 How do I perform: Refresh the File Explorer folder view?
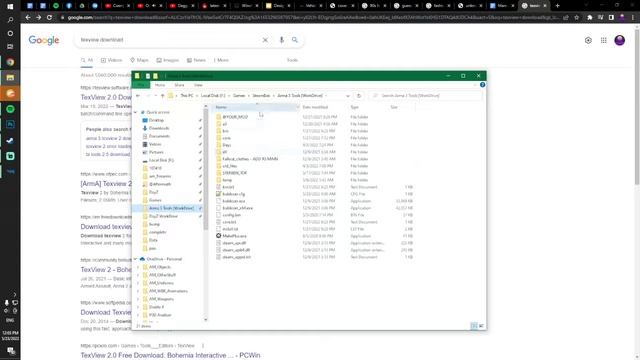pyautogui.click(x=359, y=96)
